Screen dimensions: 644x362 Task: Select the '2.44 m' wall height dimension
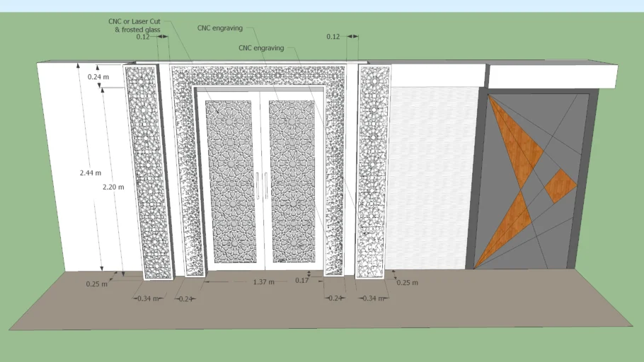[91, 173]
